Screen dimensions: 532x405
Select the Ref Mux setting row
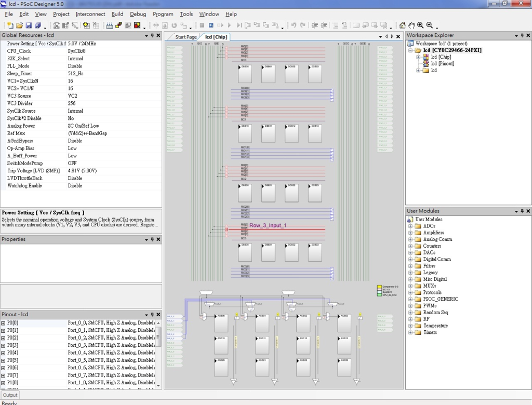coord(81,133)
